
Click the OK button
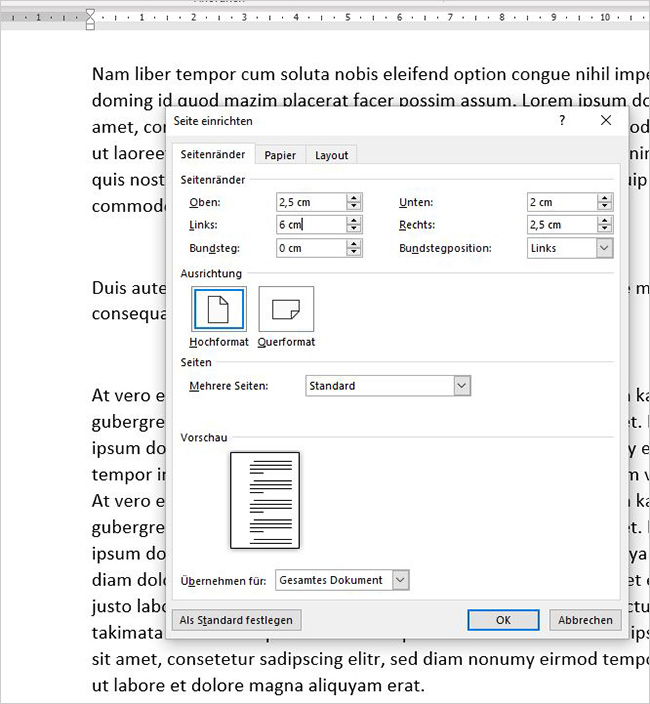click(x=503, y=620)
